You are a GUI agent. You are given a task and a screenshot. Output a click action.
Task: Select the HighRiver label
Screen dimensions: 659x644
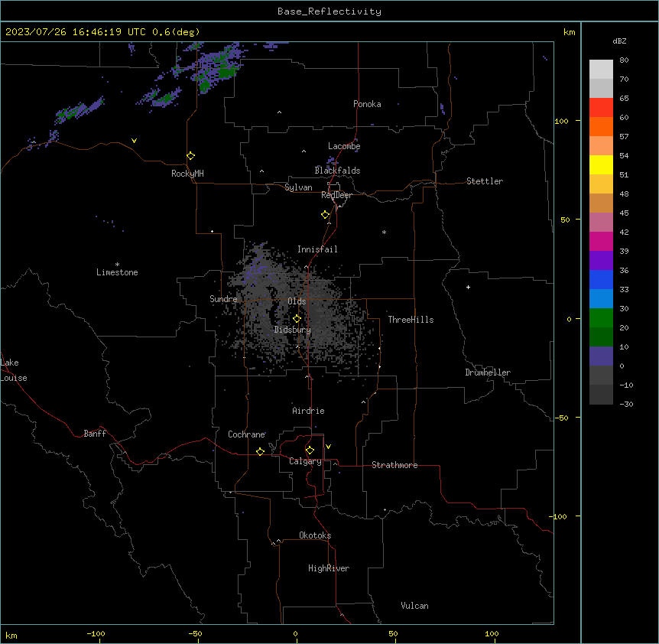coord(329,568)
